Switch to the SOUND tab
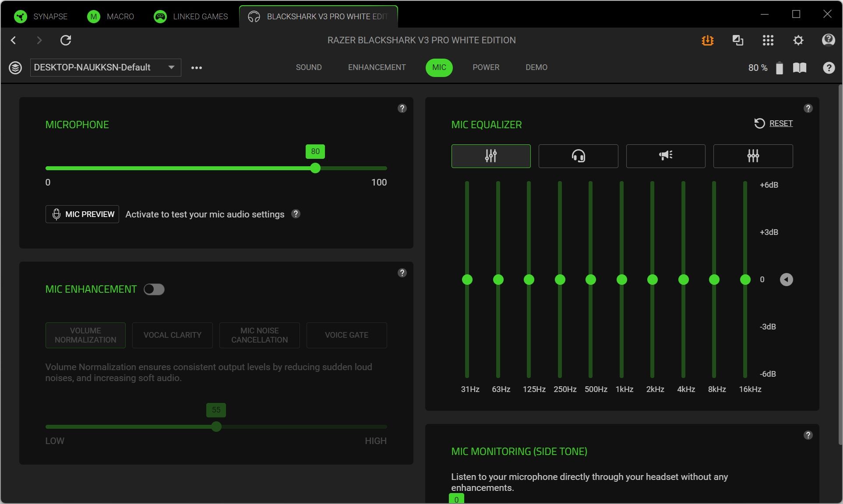Screen dimensions: 843x504 (309, 67)
